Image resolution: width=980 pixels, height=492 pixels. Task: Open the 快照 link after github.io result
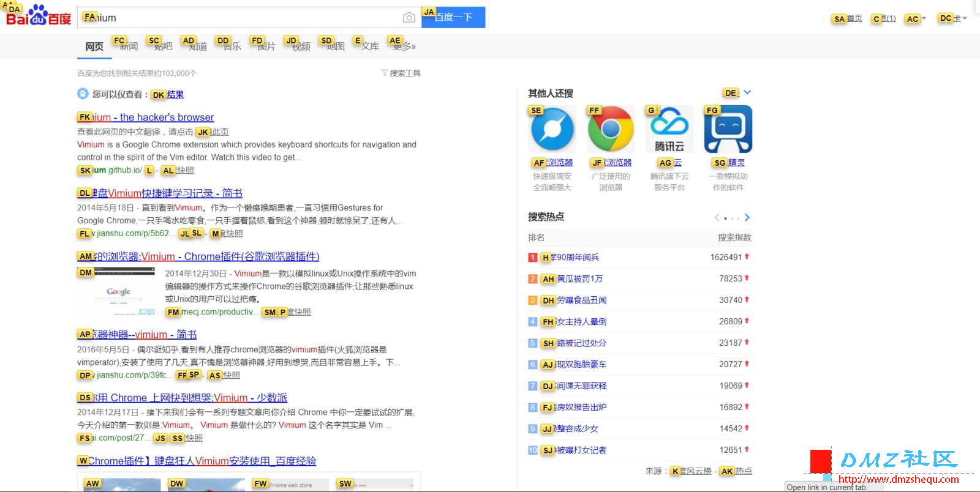[184, 170]
